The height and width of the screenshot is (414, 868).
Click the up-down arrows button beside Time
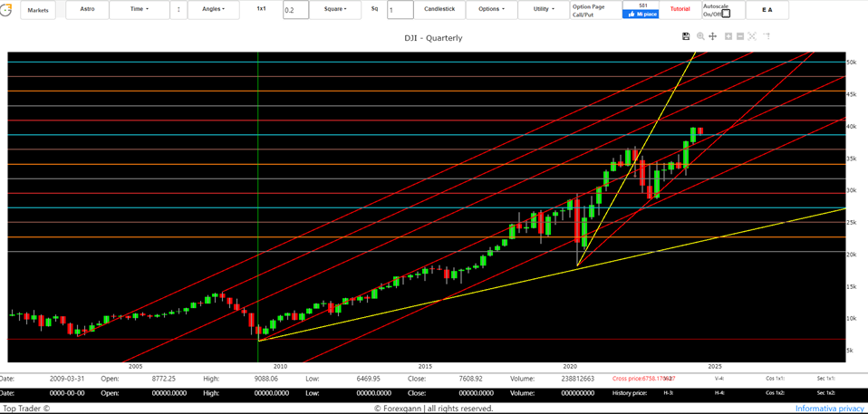(178, 10)
